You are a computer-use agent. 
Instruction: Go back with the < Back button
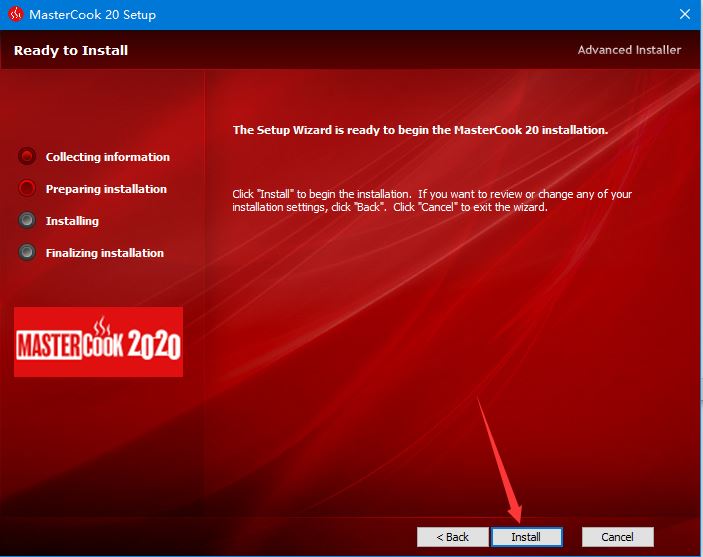[x=452, y=536]
